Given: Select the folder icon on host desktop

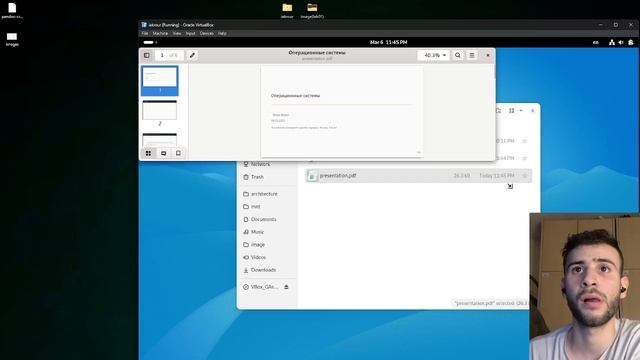Looking at the screenshot, I should click(x=287, y=11).
